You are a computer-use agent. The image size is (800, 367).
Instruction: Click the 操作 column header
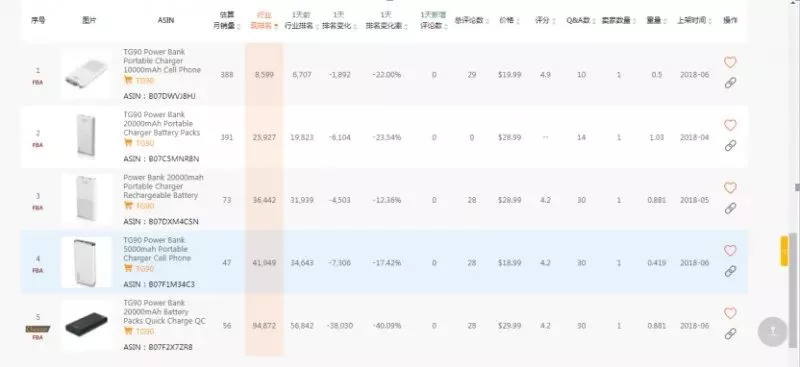[730, 20]
